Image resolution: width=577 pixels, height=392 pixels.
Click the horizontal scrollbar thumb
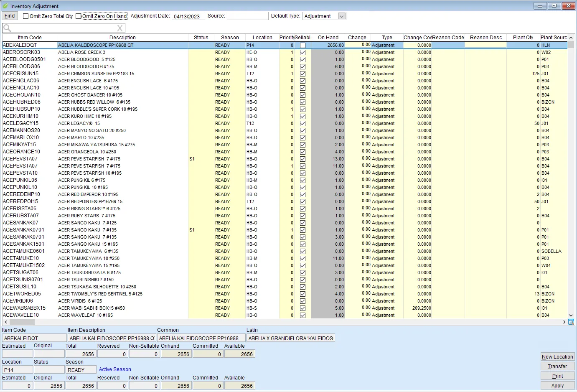[x=22, y=322]
